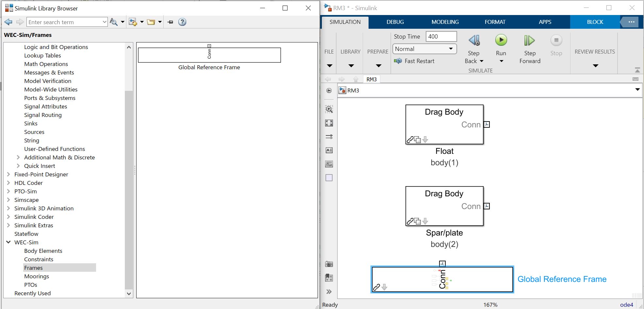
Task: Open LIBRARY section dropdown
Action: click(351, 66)
